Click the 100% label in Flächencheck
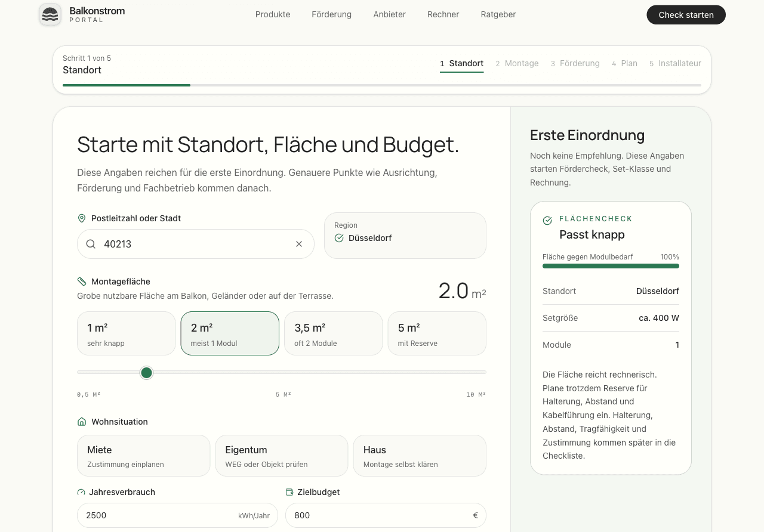764x532 pixels. pyautogui.click(x=670, y=257)
